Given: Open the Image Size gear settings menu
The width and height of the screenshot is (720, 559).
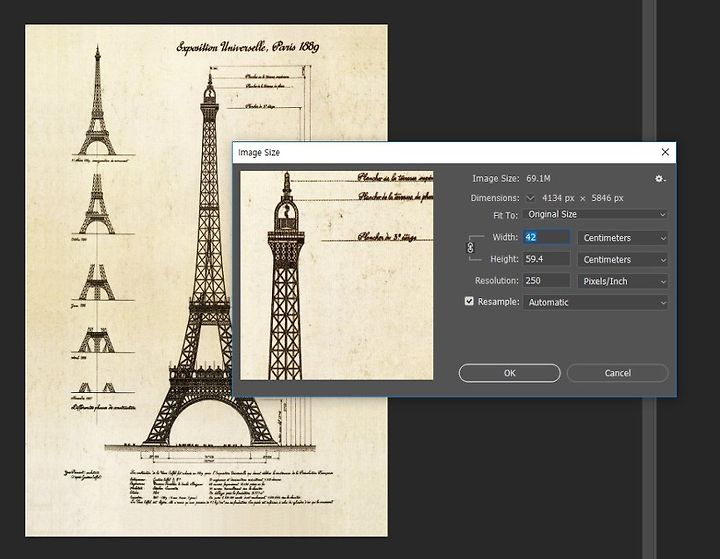Looking at the screenshot, I should [660, 179].
